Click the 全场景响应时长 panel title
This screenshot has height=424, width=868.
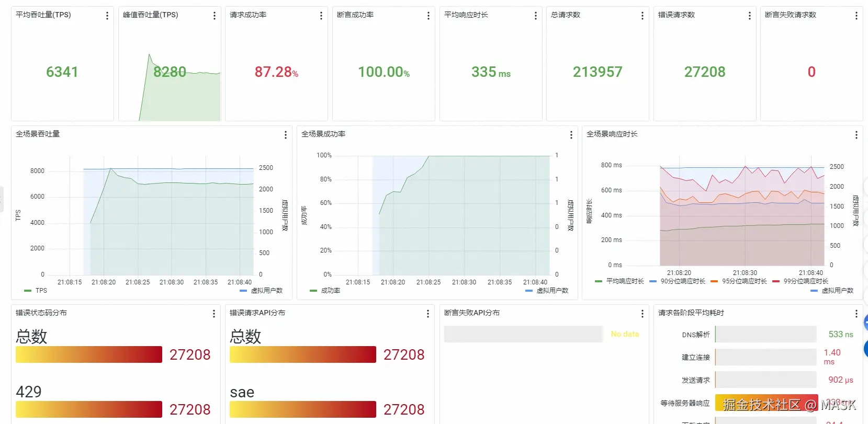click(612, 134)
